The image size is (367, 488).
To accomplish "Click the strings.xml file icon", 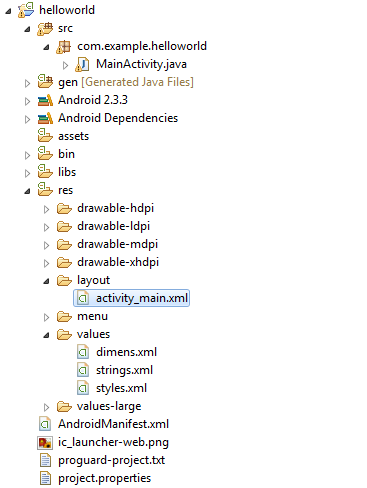I will tap(83, 370).
